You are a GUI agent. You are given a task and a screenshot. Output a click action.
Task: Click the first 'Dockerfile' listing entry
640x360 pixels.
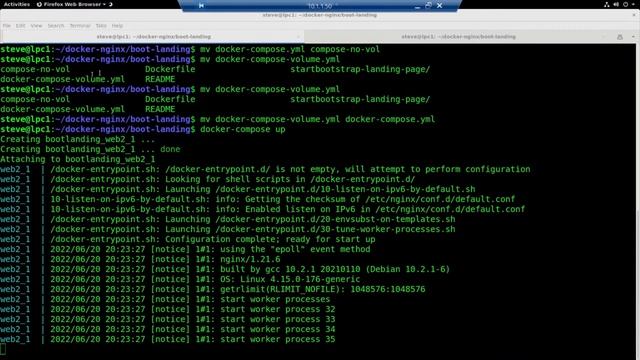click(170, 69)
